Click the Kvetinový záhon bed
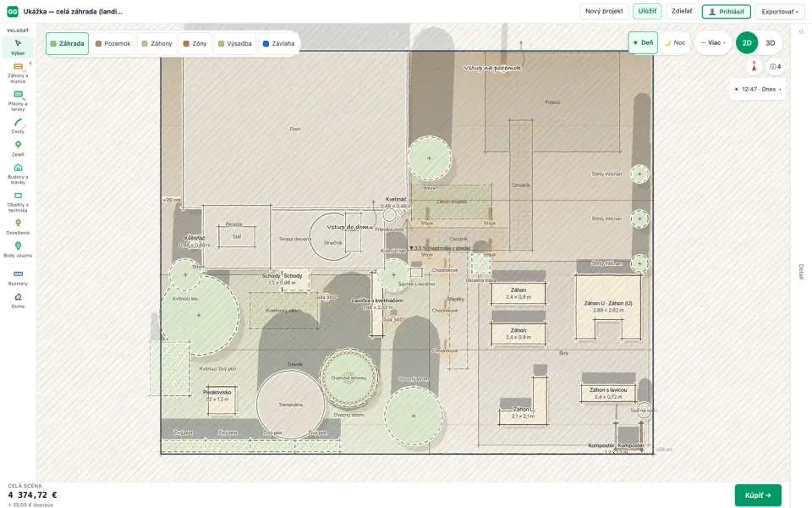The height and width of the screenshot is (508, 812). [284, 311]
